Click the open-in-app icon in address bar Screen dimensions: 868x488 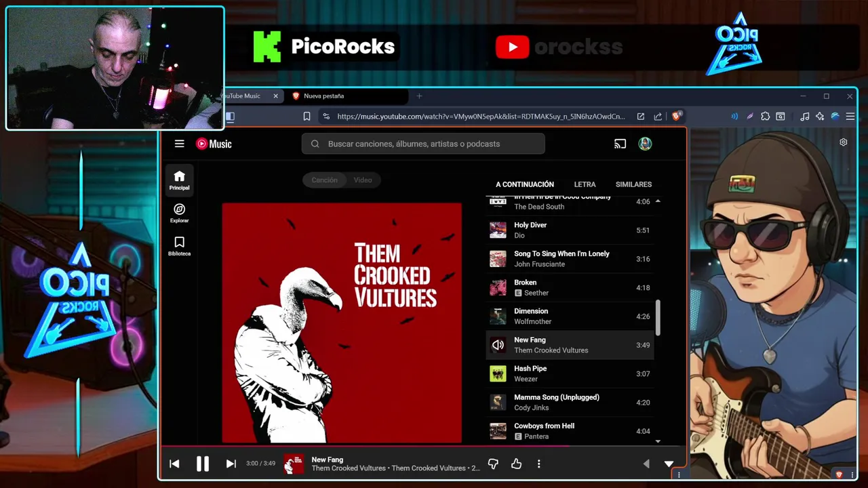(640, 117)
